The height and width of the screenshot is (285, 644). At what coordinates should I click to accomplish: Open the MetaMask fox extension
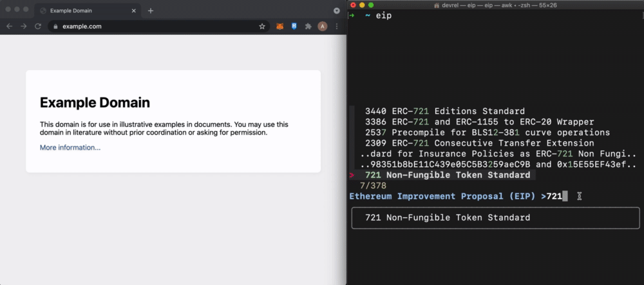pyautogui.click(x=279, y=26)
